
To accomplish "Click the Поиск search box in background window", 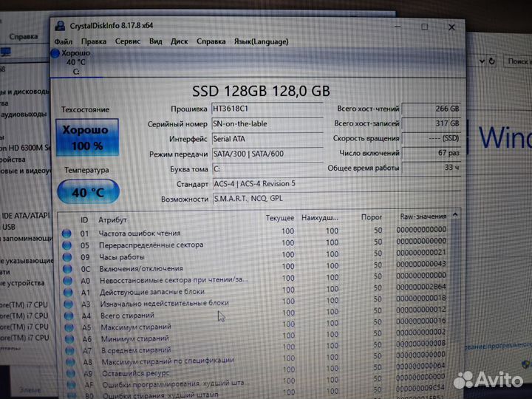I will [518, 61].
